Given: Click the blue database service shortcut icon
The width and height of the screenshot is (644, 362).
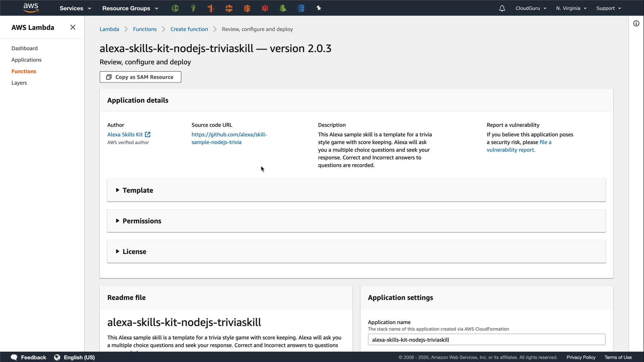Looking at the screenshot, I should 301,8.
